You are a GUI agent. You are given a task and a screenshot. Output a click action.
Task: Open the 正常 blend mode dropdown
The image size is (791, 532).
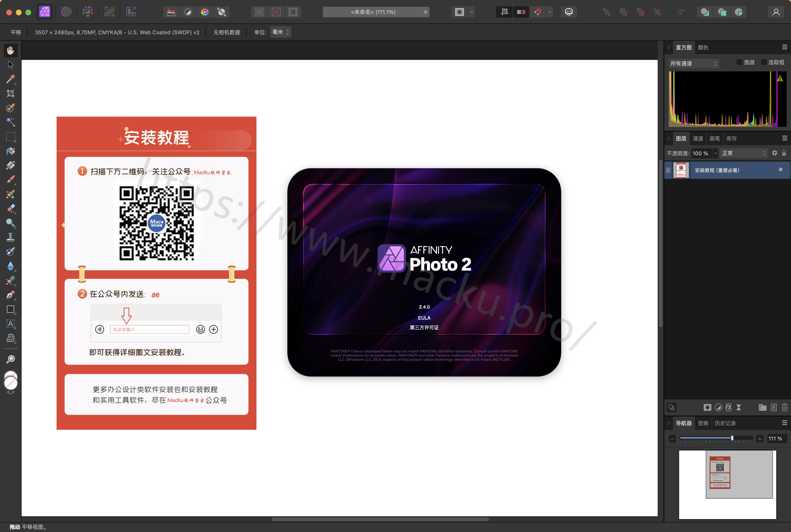[744, 153]
